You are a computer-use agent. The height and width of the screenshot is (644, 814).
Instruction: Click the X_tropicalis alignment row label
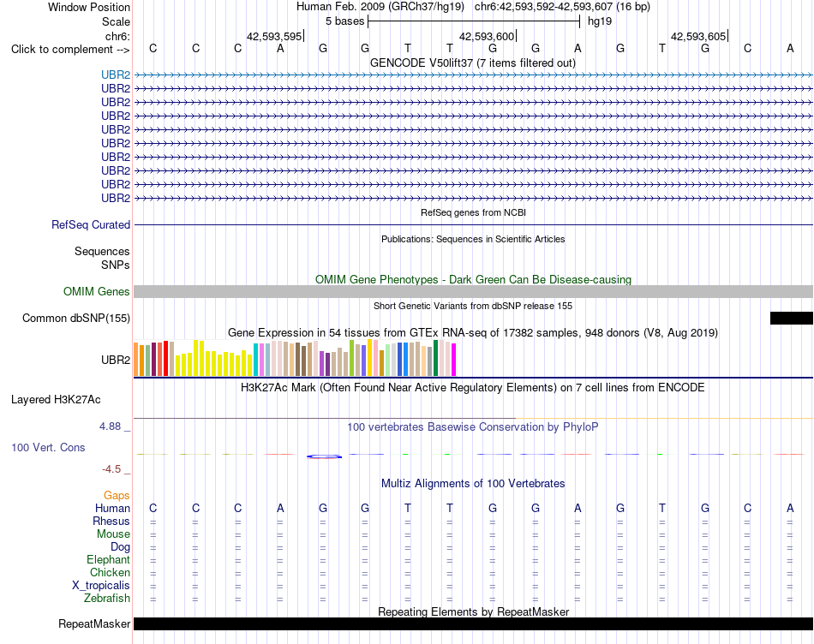click(101, 586)
